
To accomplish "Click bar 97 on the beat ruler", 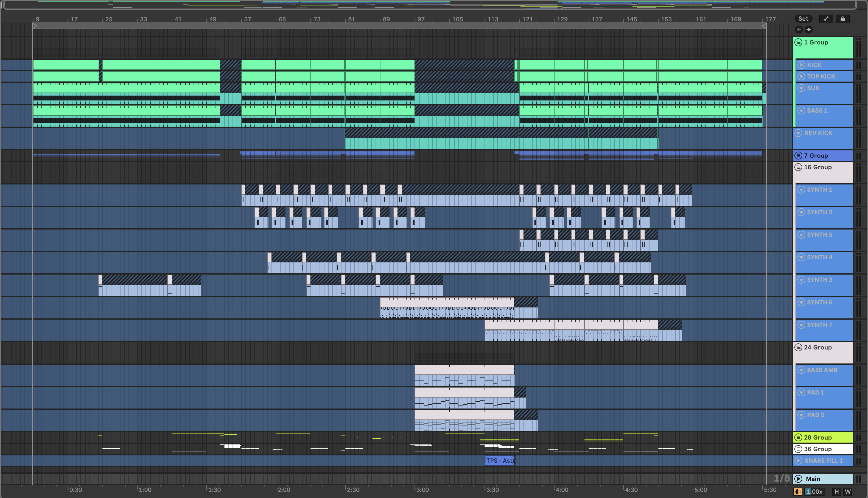I will click(x=421, y=19).
